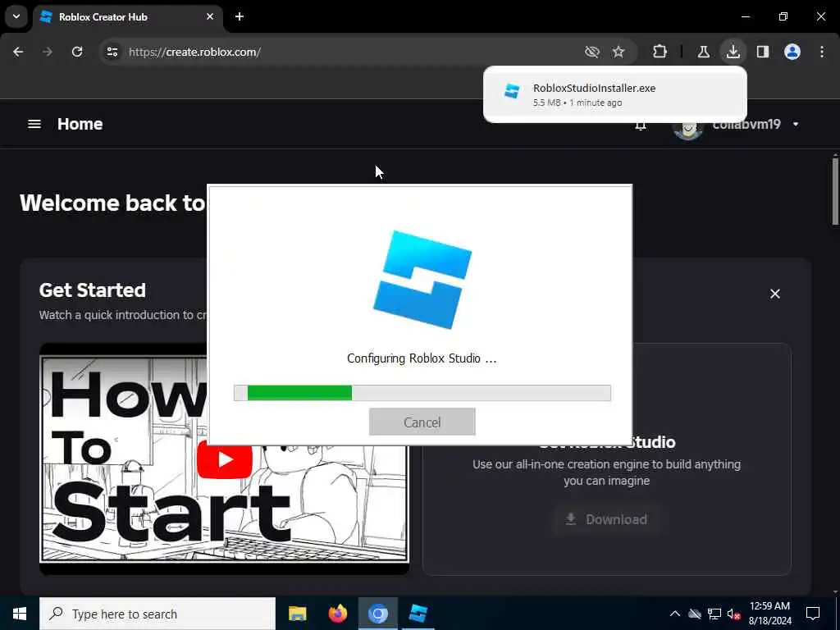Open File Explorer from the taskbar
Image resolution: width=840 pixels, height=630 pixels.
click(297, 614)
